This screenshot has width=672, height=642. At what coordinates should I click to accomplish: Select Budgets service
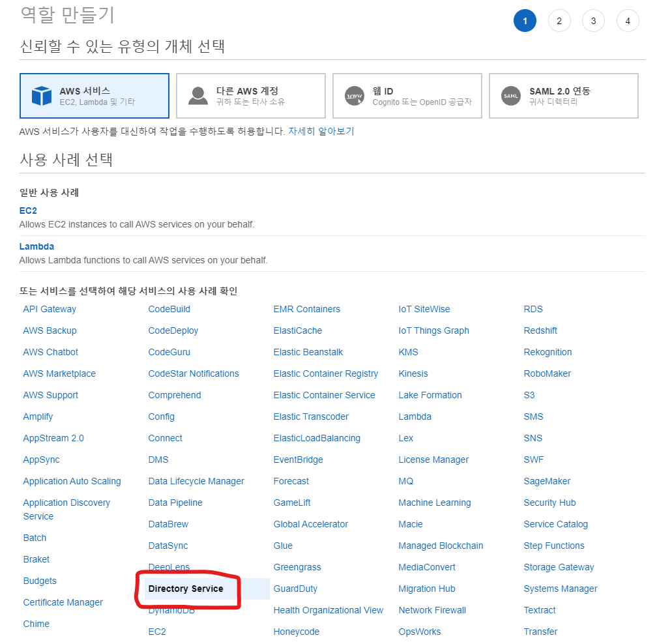pos(40,581)
